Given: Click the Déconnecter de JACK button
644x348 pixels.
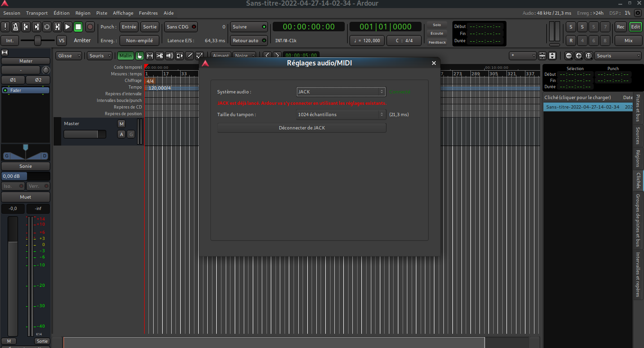Looking at the screenshot, I should tap(302, 128).
